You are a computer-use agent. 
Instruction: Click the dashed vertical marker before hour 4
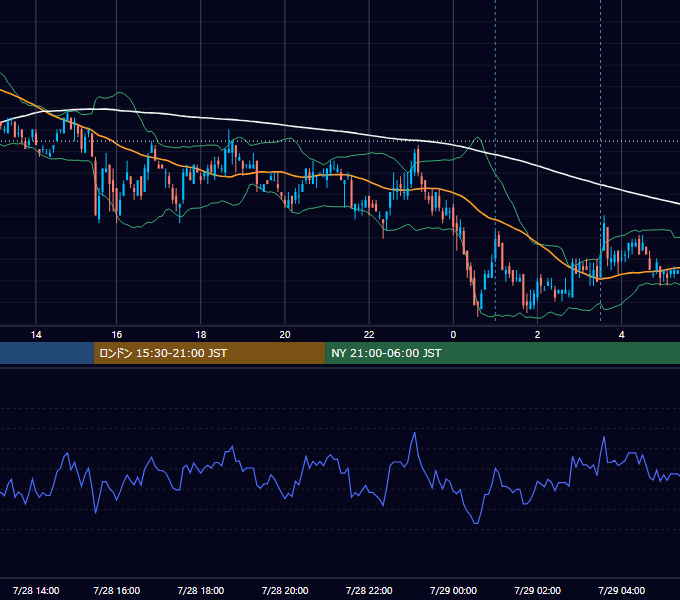coord(601,160)
